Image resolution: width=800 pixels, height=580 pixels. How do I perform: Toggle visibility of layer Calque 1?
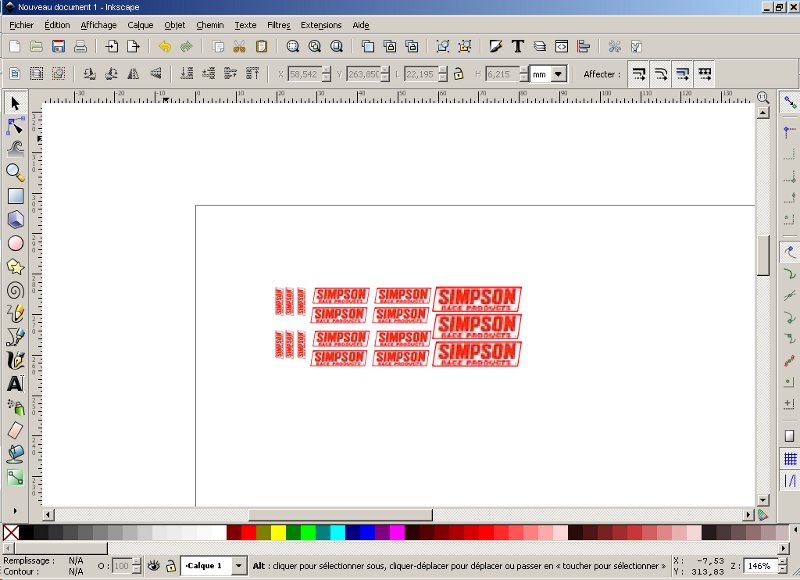(154, 565)
